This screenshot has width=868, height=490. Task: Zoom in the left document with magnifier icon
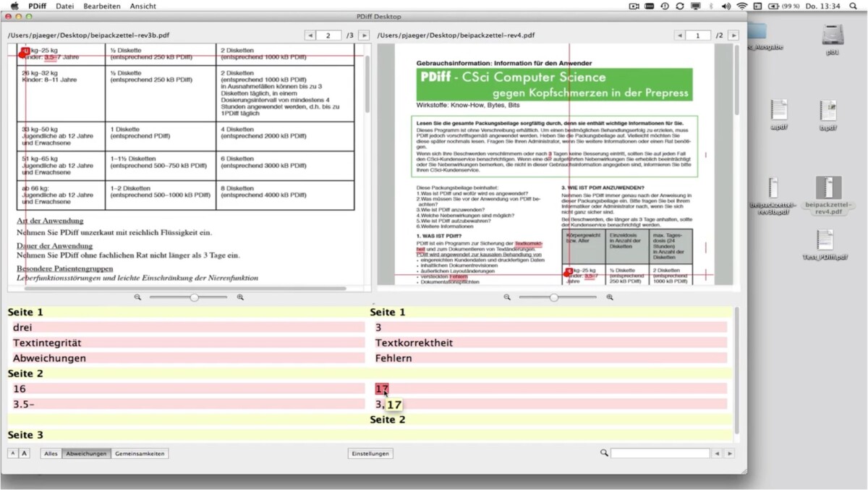point(240,297)
